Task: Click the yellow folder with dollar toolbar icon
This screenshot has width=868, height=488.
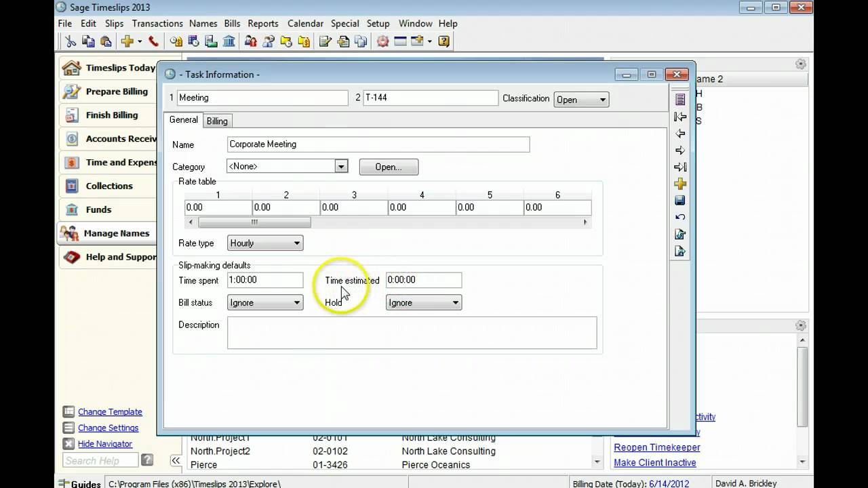Action: coord(304,41)
